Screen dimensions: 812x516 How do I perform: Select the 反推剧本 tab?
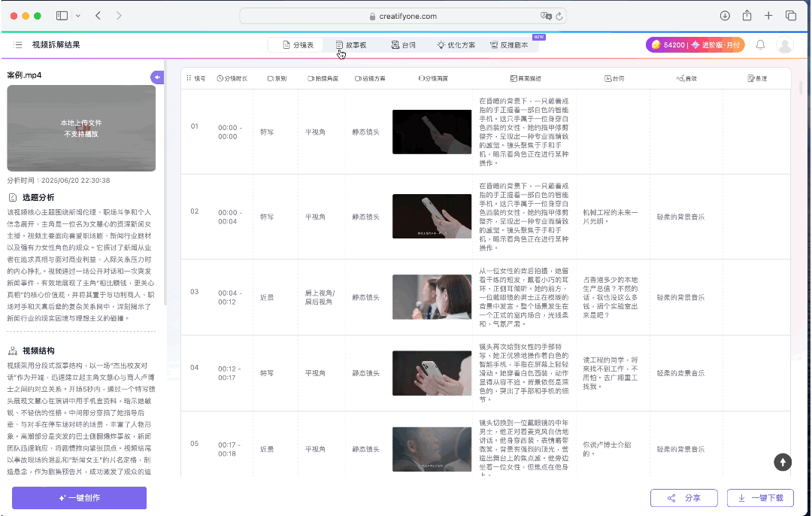point(508,45)
